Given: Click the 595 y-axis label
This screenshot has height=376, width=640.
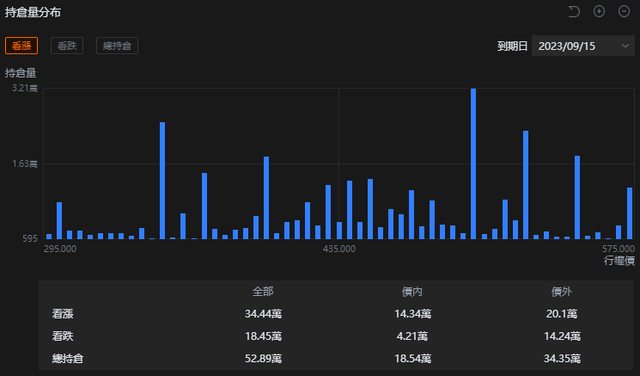Looking at the screenshot, I should point(30,238).
